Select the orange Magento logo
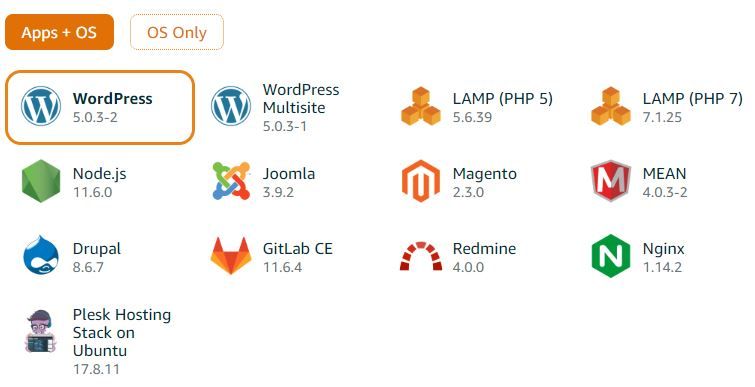The image size is (755, 387). click(x=421, y=181)
